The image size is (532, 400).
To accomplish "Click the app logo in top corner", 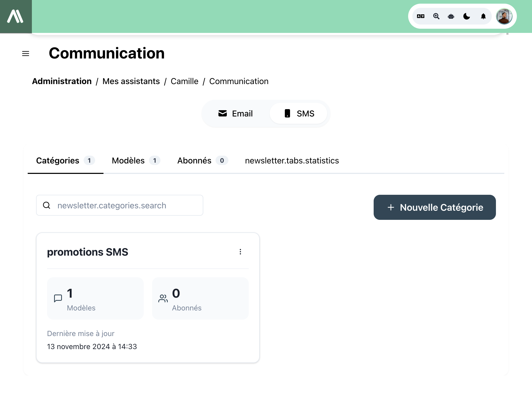I will pyautogui.click(x=15, y=16).
